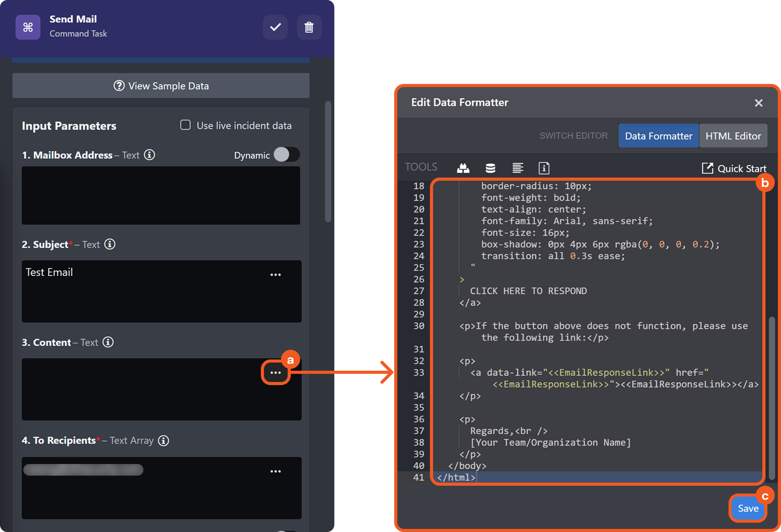Image resolution: width=781 pixels, height=532 pixels.
Task: Open the database stack tool icon
Action: click(x=490, y=168)
